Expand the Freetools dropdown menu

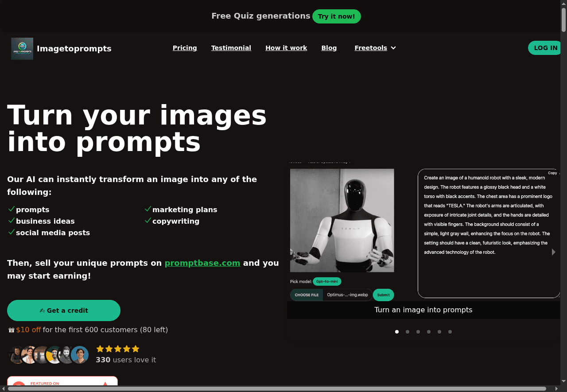coord(371,48)
